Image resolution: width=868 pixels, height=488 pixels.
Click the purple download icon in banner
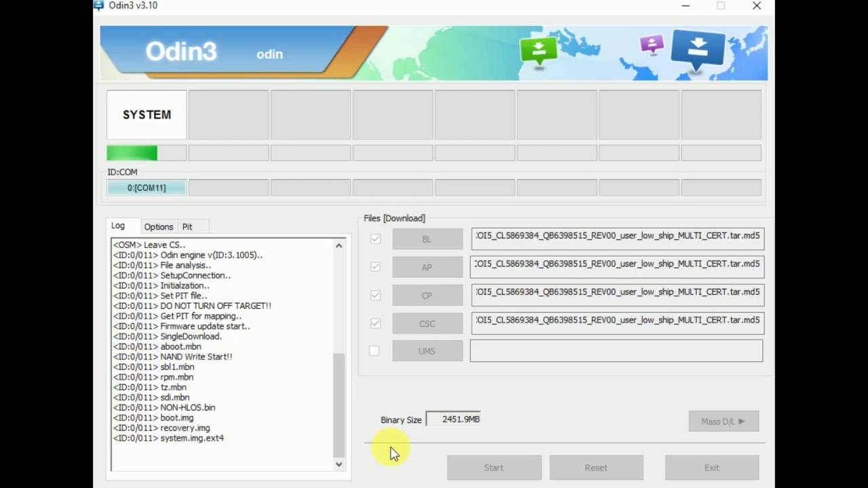[x=652, y=45]
